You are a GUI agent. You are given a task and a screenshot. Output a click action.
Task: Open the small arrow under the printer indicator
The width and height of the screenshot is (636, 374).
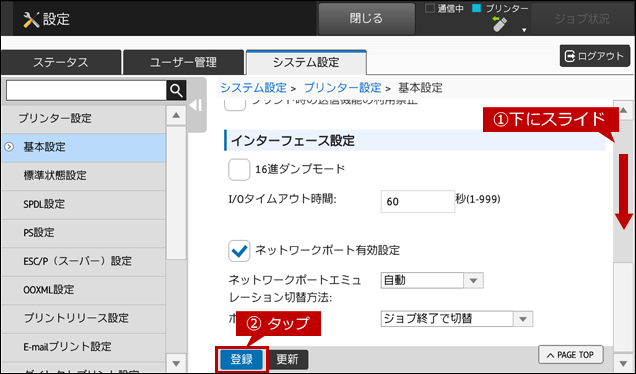(524, 30)
